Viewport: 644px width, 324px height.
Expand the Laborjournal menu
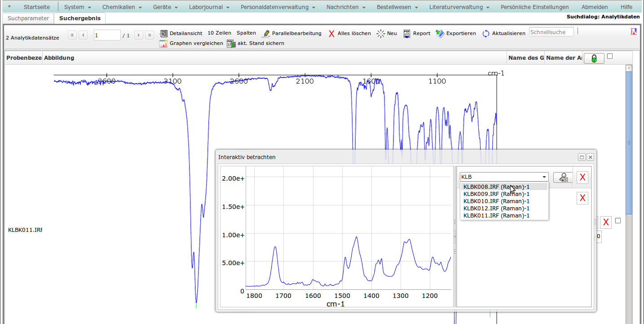209,7
